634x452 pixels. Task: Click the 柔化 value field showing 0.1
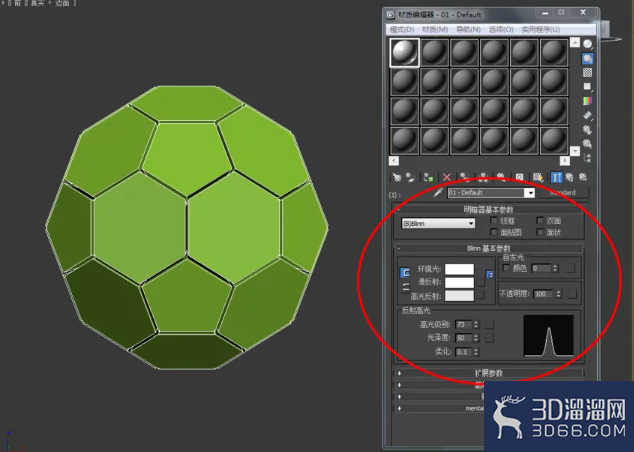pos(463,352)
